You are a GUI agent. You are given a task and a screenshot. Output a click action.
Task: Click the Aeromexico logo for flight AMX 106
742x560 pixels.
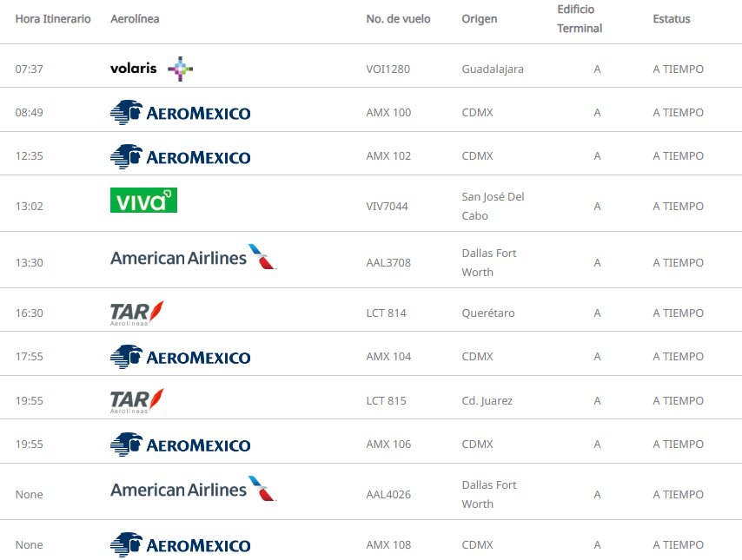pos(181,445)
